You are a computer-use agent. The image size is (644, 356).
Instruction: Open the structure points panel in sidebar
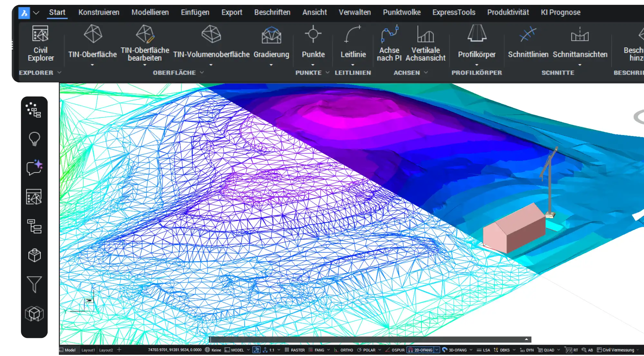[x=34, y=110]
